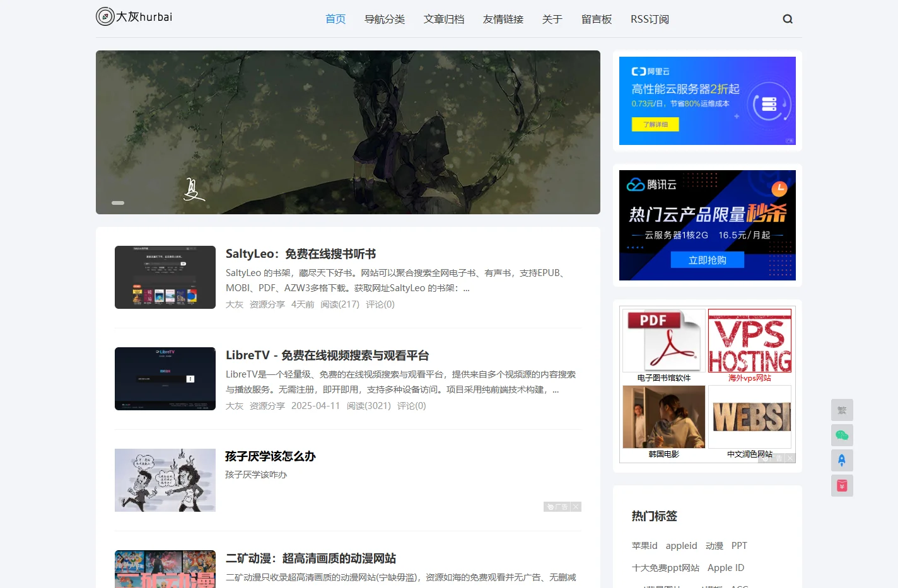Open 留言板 menu item
898x588 pixels.
point(597,19)
